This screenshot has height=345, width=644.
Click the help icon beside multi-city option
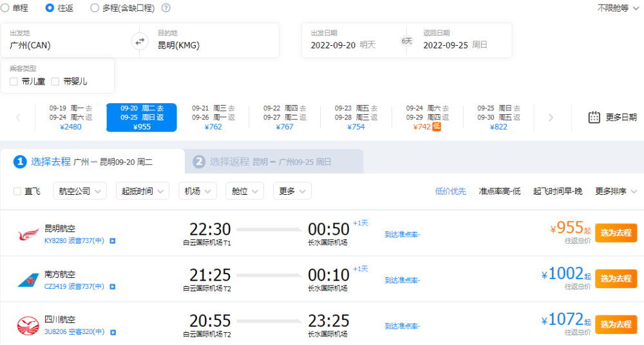point(166,8)
